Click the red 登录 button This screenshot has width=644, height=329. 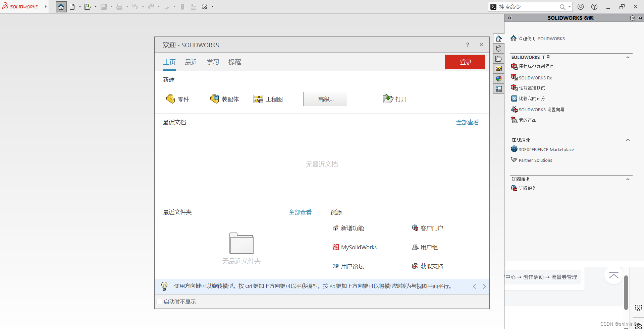pyautogui.click(x=465, y=62)
